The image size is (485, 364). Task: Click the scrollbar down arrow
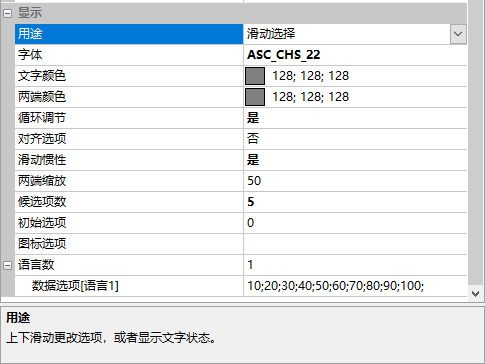[476, 294]
